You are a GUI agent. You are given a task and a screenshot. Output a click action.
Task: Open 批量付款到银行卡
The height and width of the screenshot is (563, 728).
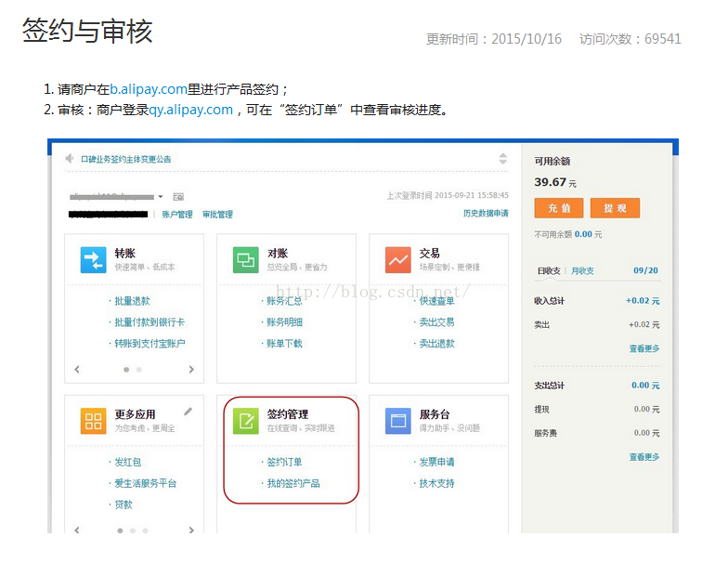point(149,322)
